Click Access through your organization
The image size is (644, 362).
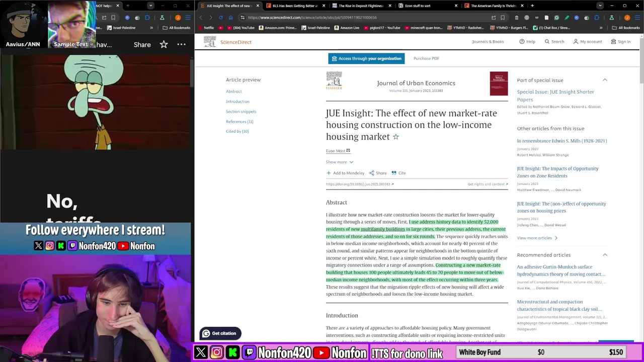click(x=367, y=58)
